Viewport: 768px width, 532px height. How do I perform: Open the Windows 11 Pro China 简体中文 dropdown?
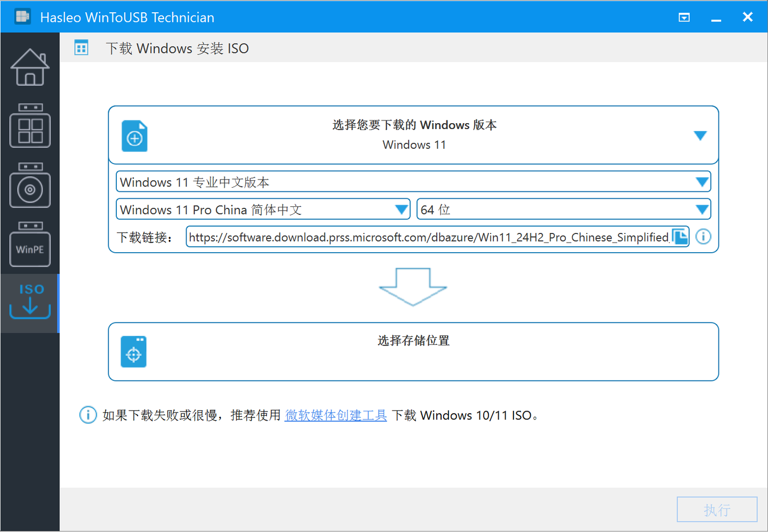pos(263,209)
